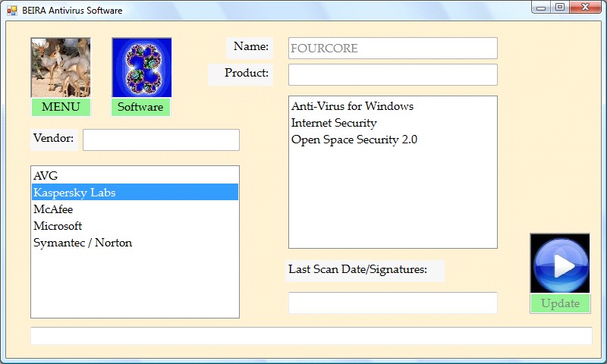Select Anti-Virus for Windows product

[352, 106]
